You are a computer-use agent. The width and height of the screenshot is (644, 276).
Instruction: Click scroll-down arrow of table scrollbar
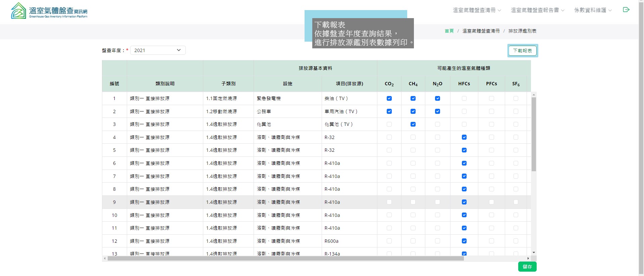pos(534,252)
